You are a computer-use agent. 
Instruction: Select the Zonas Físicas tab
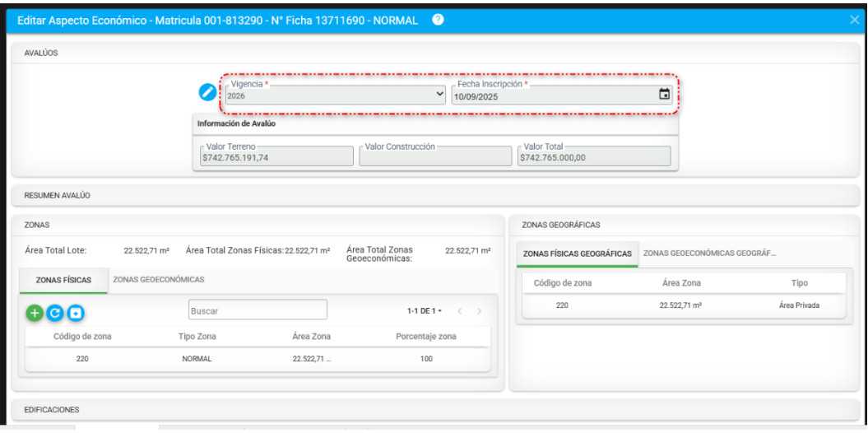pos(63,280)
